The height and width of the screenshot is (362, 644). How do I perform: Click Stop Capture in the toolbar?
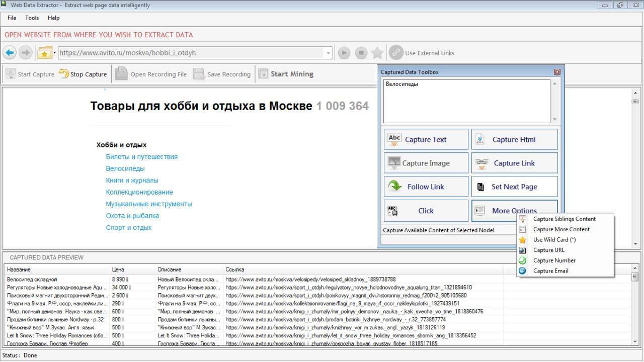(83, 74)
